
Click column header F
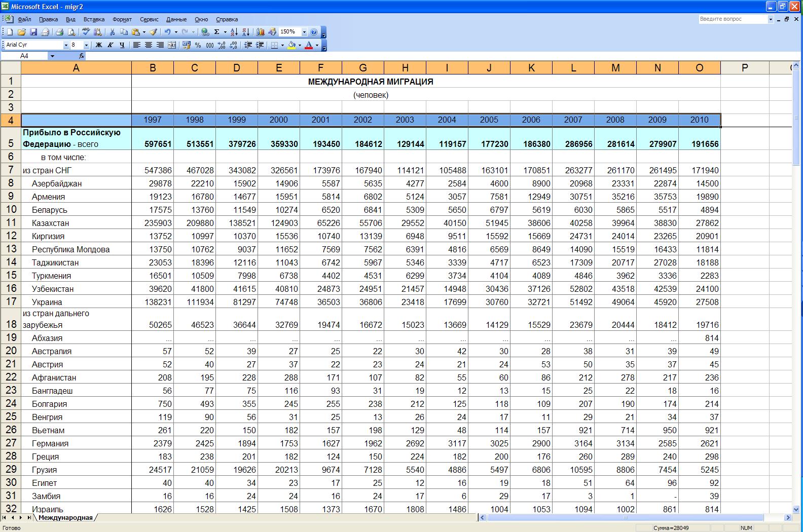click(320, 68)
